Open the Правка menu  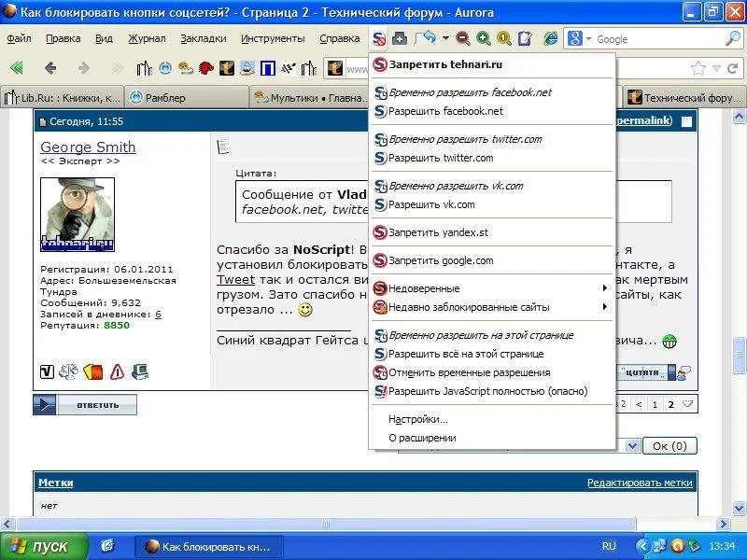(63, 38)
